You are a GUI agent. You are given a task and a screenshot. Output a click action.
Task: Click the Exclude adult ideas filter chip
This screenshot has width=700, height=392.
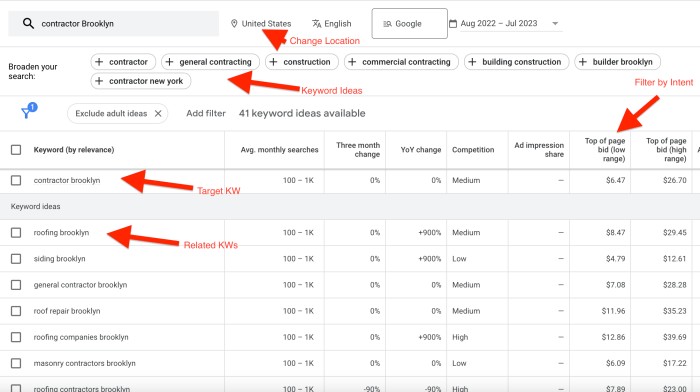pos(117,113)
